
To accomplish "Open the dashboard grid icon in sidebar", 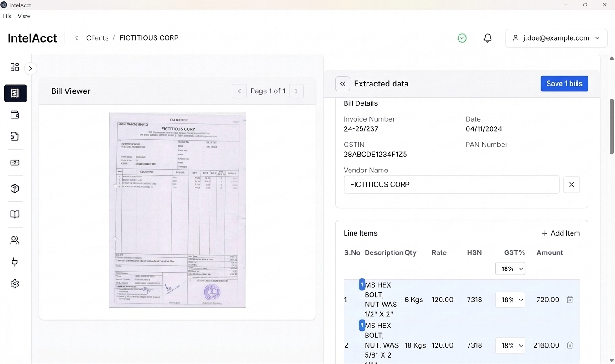I will (x=15, y=67).
